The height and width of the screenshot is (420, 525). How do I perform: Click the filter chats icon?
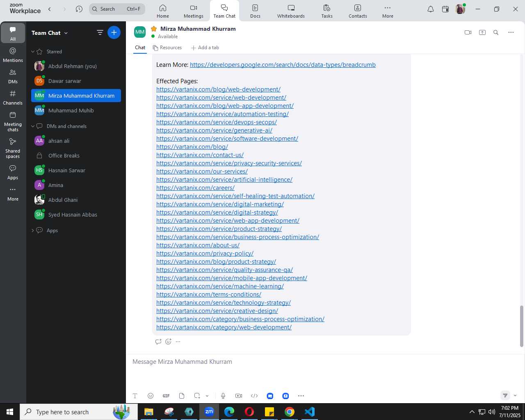100,32
